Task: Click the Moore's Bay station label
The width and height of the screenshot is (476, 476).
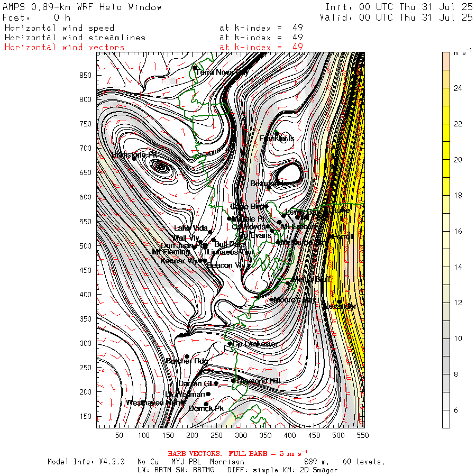Action: pyautogui.click(x=295, y=300)
